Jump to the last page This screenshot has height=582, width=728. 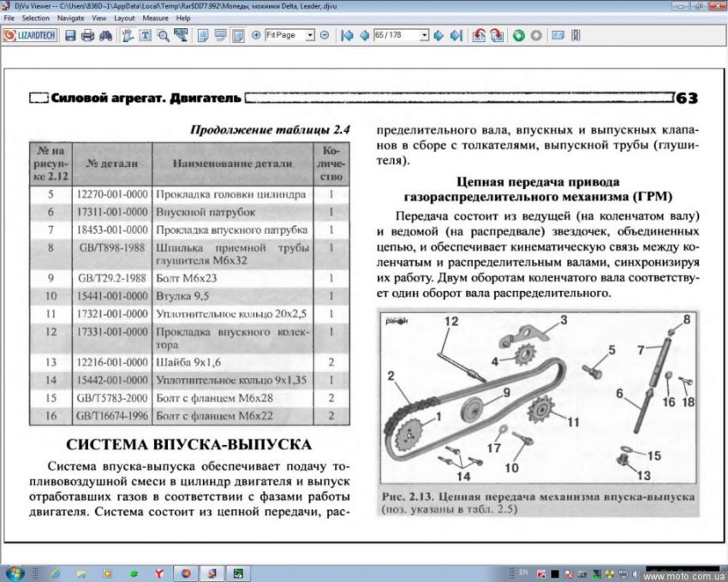tap(456, 35)
